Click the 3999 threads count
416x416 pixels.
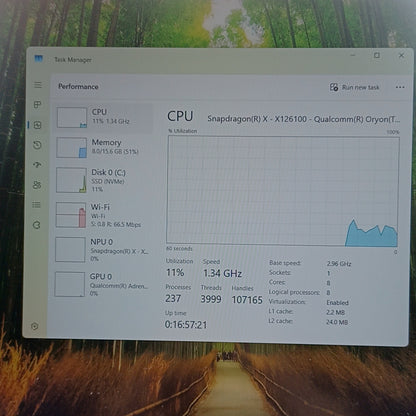coord(211,299)
